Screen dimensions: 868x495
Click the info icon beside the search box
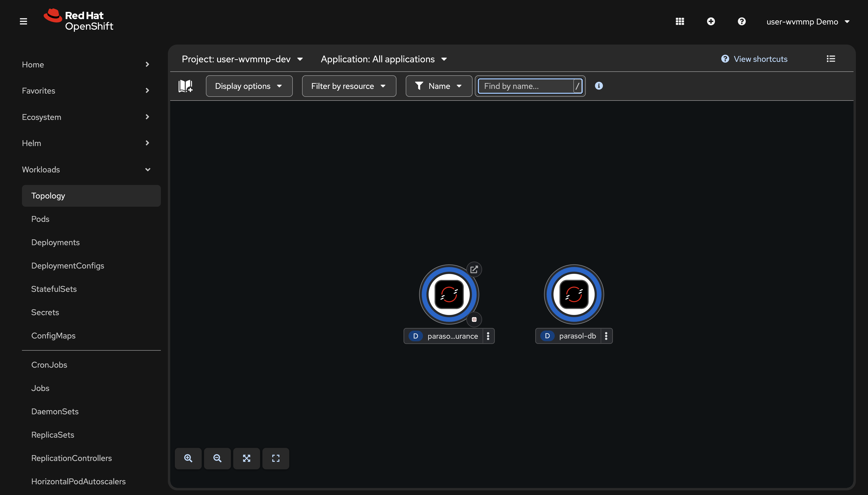[599, 86]
